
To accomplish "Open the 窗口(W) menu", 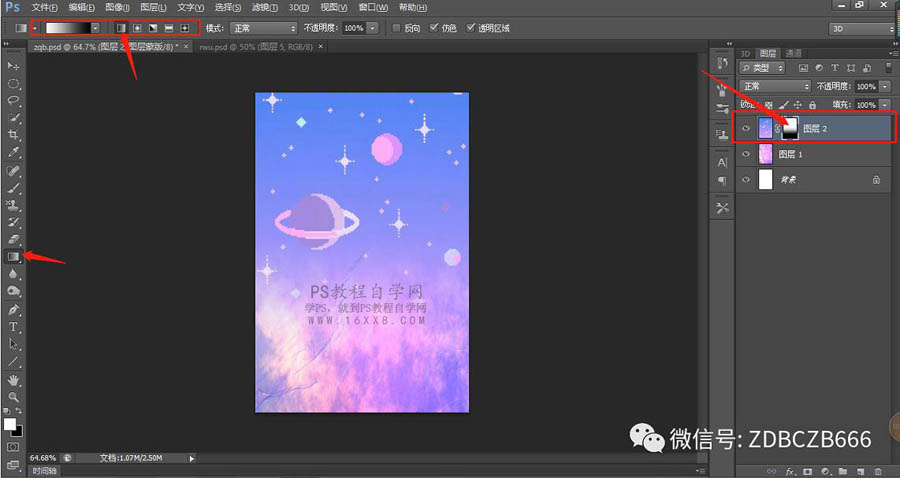I will (373, 7).
